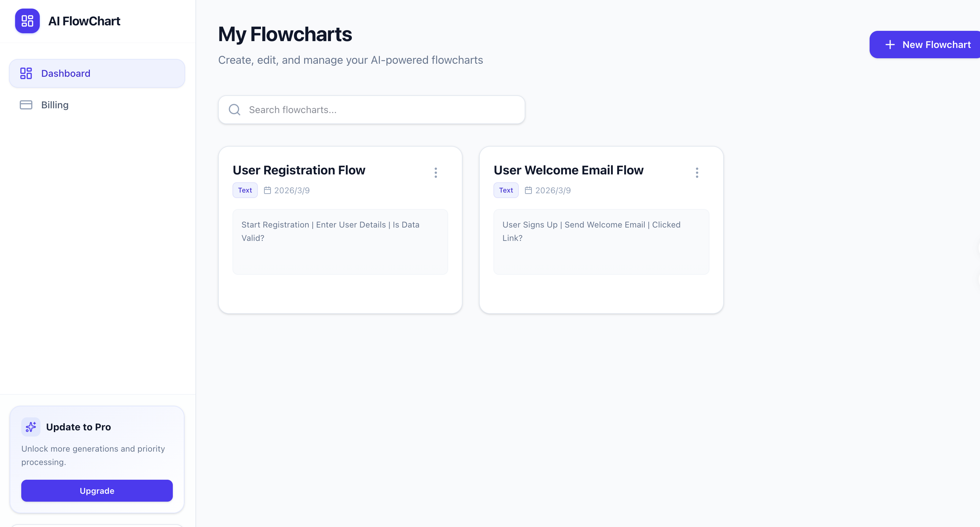Click the calendar icon on User Welcome Email Flow
This screenshot has width=980, height=527.
528,190
